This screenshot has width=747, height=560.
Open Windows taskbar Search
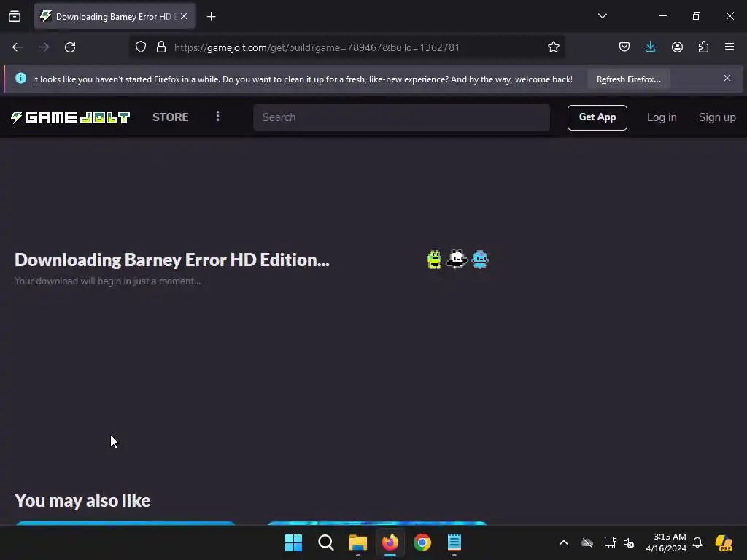pos(326,542)
